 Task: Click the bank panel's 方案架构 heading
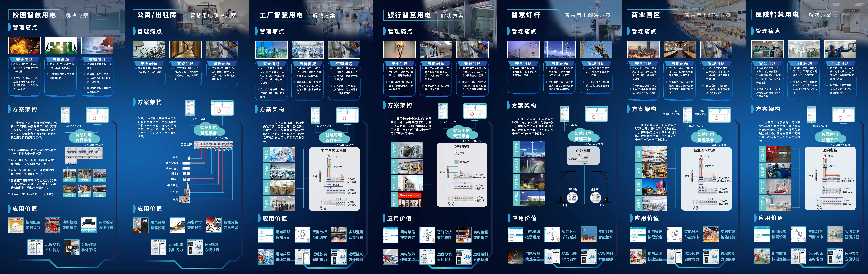[x=400, y=105]
